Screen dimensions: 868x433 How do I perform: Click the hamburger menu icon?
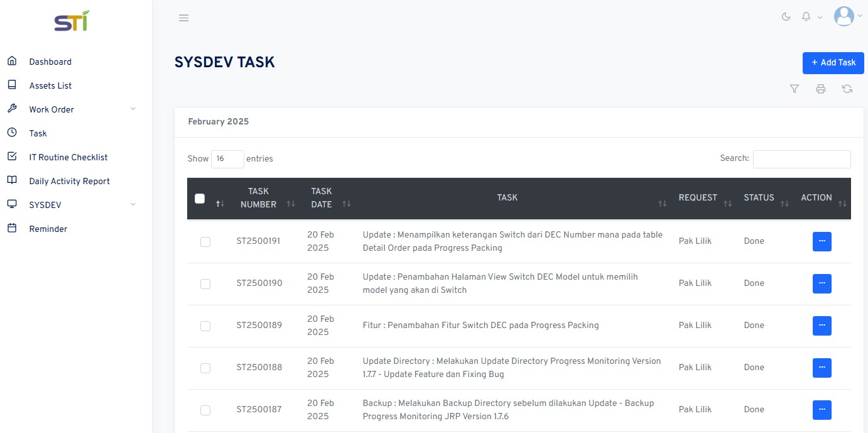click(x=183, y=18)
